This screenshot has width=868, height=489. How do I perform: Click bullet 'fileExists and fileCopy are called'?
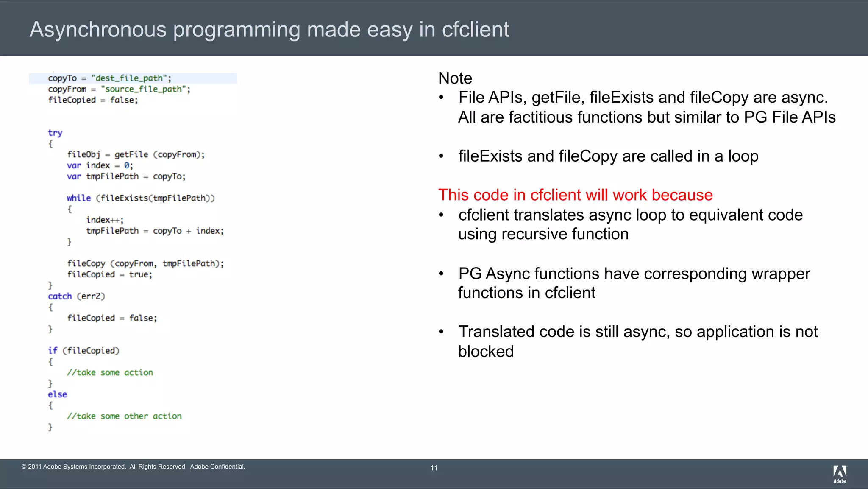pos(608,156)
